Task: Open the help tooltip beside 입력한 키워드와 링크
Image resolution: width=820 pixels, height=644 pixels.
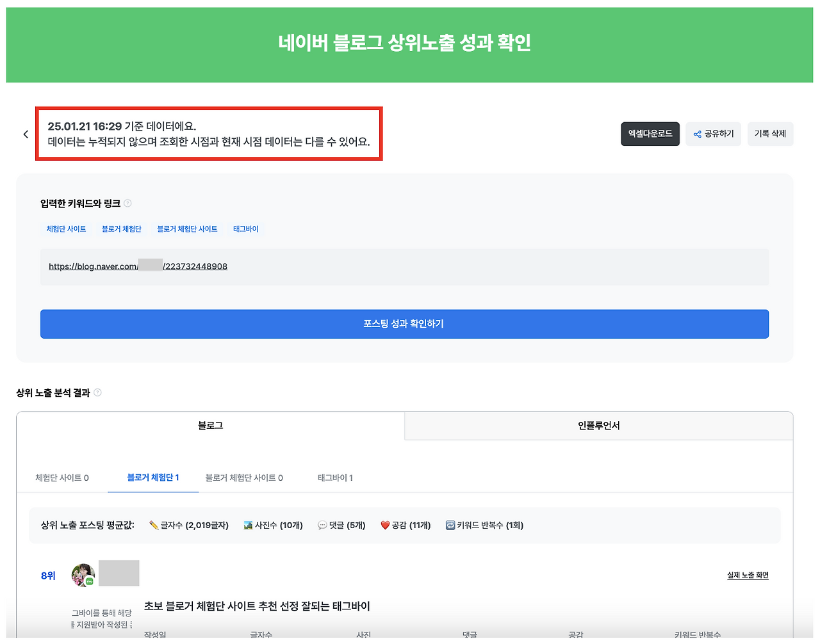Action: [127, 203]
